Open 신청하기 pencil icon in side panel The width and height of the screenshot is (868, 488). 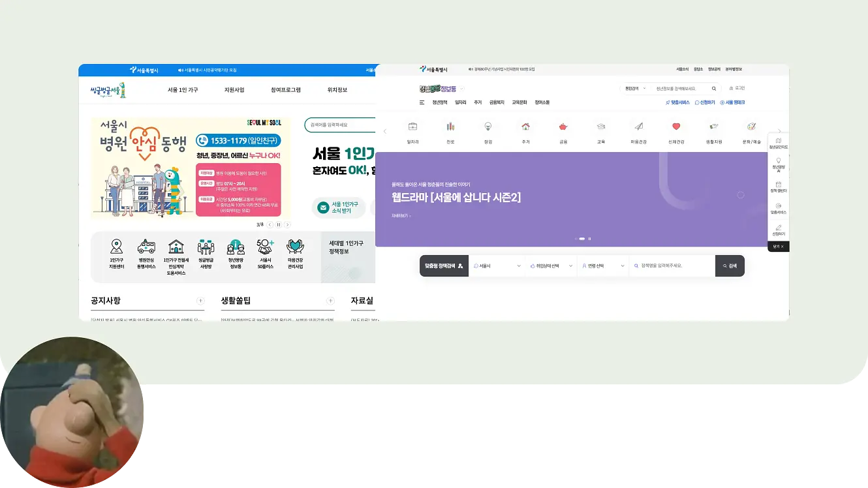(779, 228)
